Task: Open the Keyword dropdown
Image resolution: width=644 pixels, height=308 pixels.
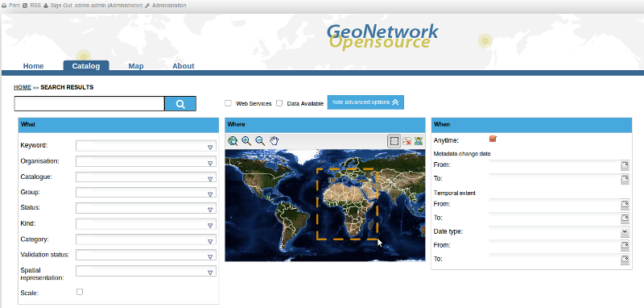Action: (210, 147)
